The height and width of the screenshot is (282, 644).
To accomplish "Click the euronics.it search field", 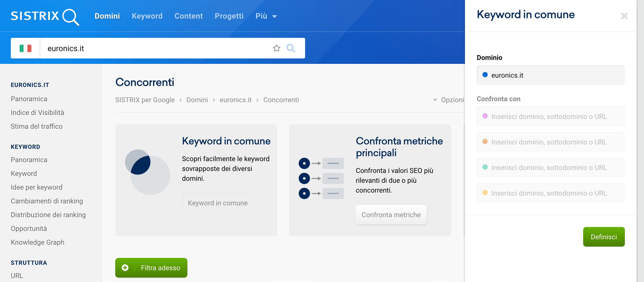I will click(x=156, y=48).
